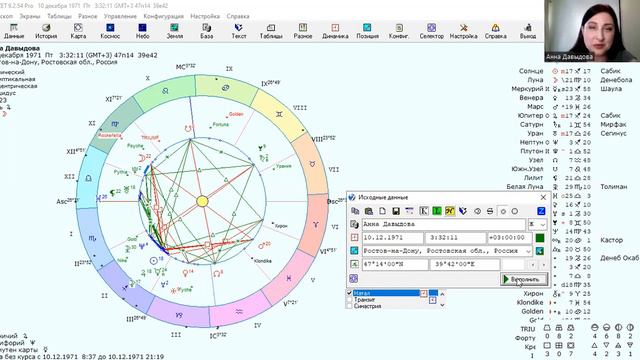Click the Справка warning icon
Screen dimensions: 640x360
click(496, 31)
